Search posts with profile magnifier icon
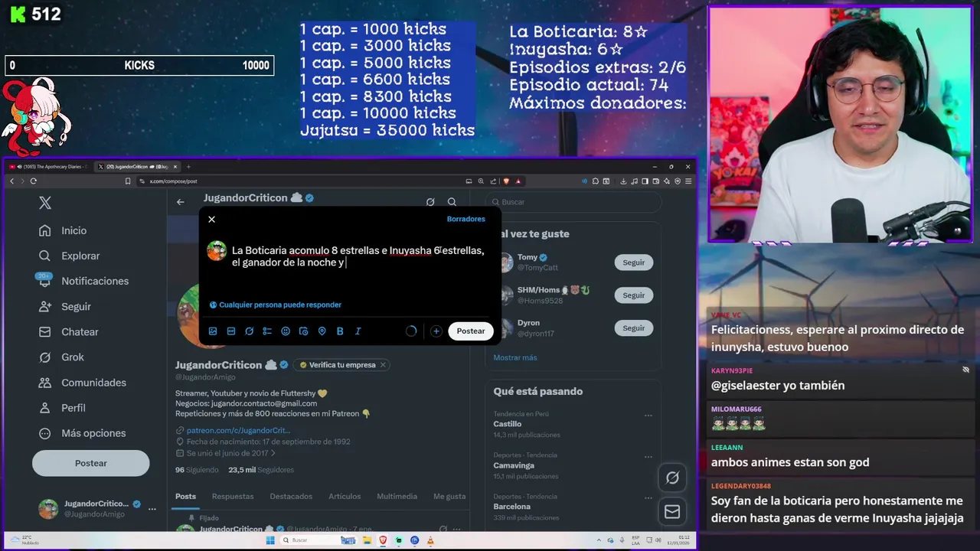980x551 pixels. click(452, 202)
